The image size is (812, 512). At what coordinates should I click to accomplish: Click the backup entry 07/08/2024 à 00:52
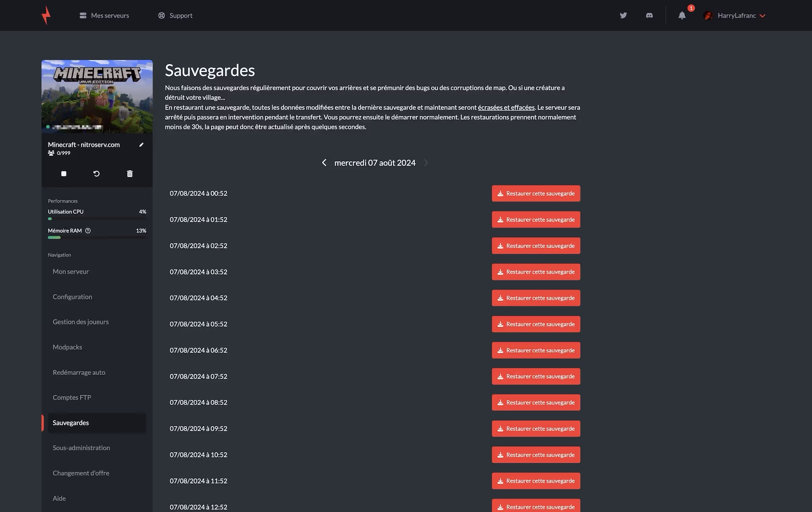pyautogui.click(x=198, y=193)
